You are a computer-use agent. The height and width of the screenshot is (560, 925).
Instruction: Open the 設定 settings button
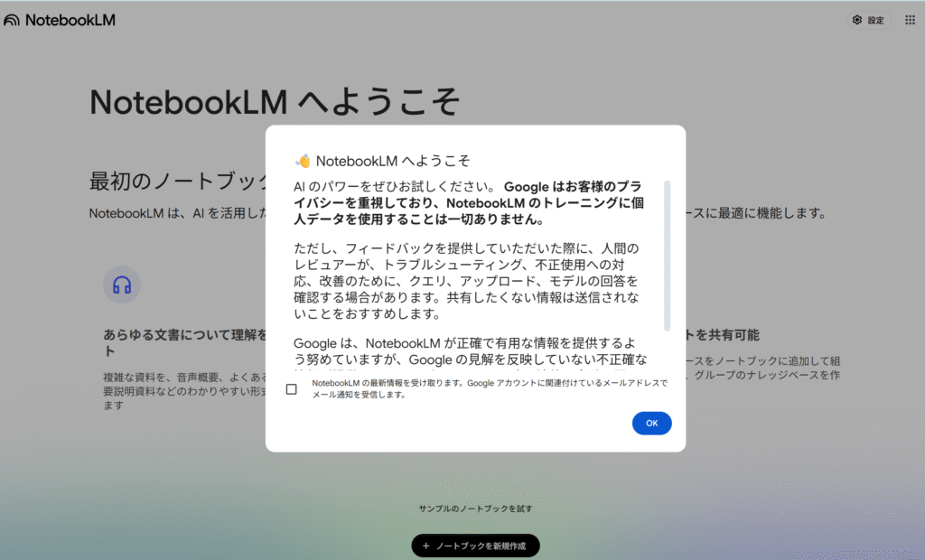868,20
